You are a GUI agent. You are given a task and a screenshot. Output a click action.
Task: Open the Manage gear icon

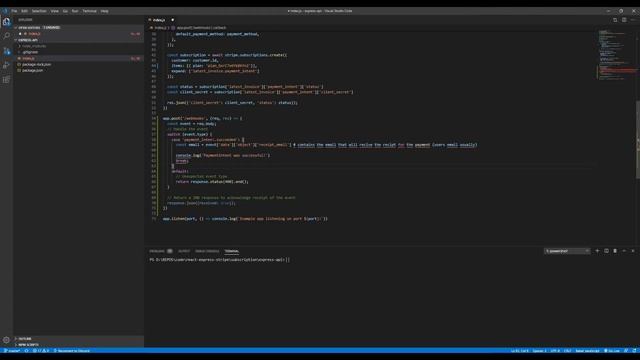tap(7, 340)
